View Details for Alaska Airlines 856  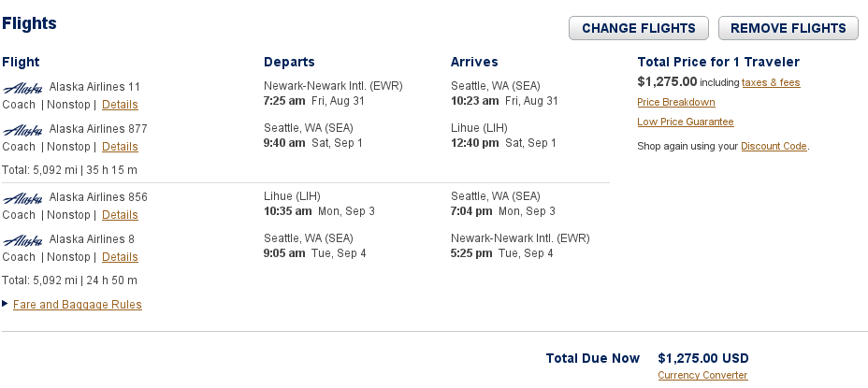coord(120,215)
